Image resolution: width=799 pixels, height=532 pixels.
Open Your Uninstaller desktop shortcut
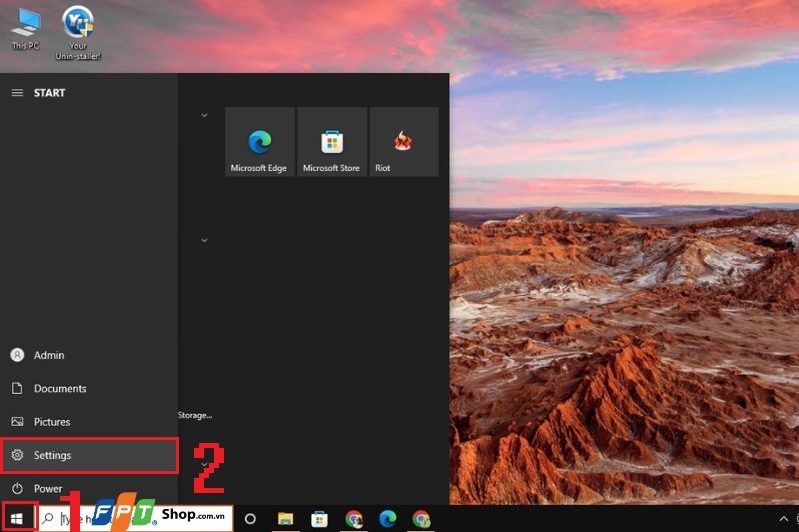[78, 33]
